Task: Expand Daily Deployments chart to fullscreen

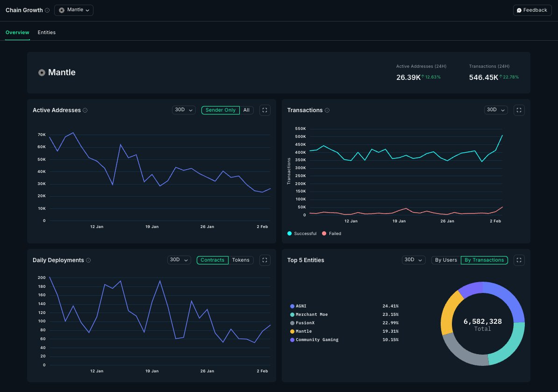Action: pyautogui.click(x=265, y=260)
